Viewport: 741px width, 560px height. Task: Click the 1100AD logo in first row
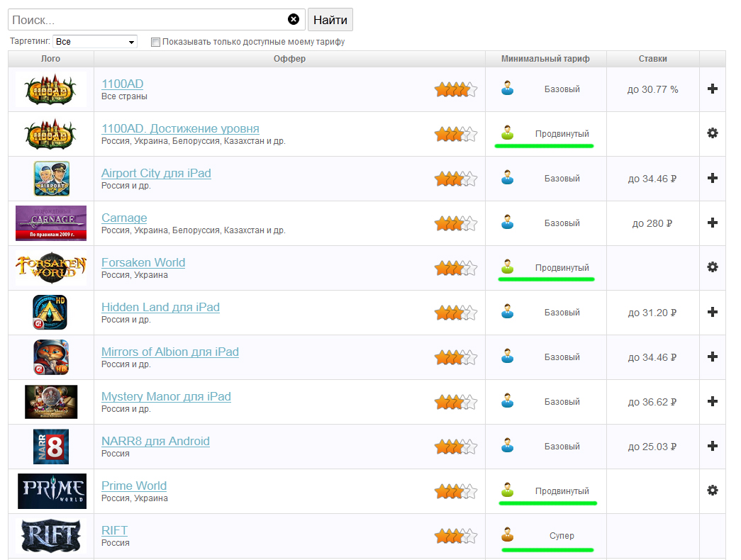[x=50, y=89]
